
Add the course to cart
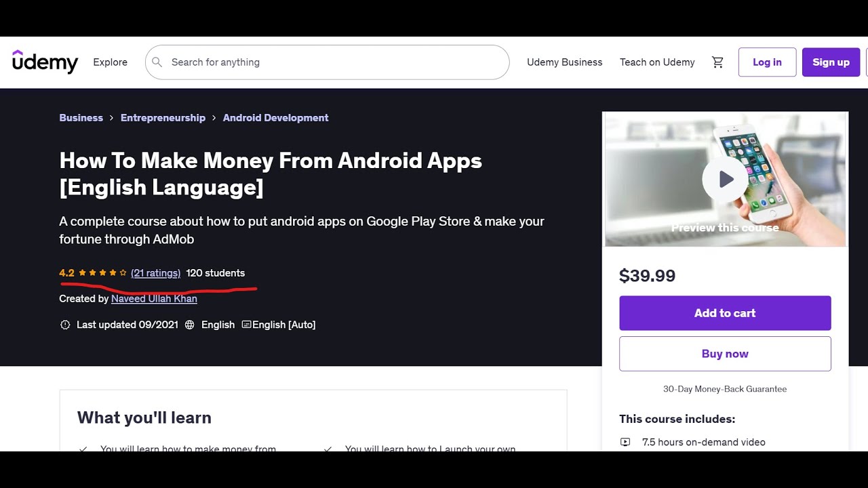click(x=725, y=313)
